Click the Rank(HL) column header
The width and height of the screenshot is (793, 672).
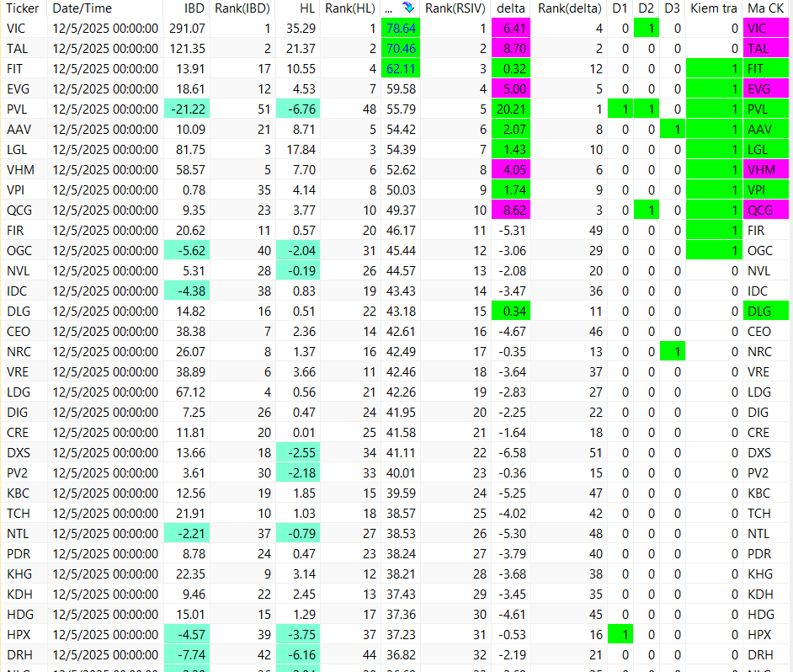click(x=350, y=8)
